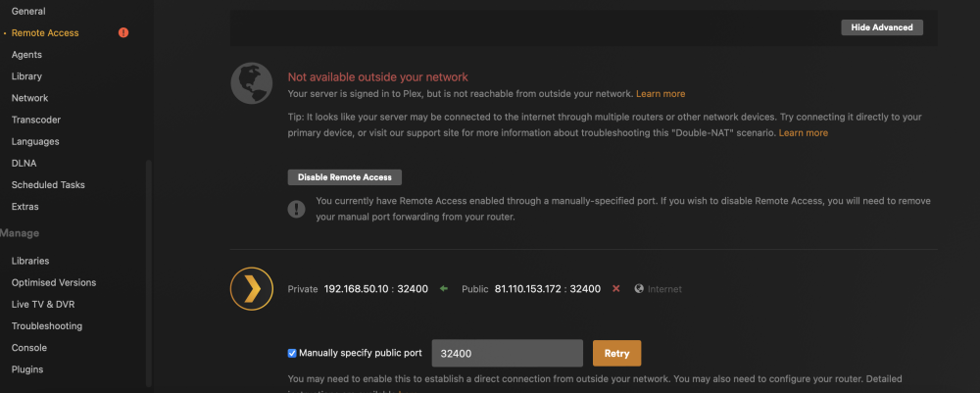Click the public IP 81.110.153.172
This screenshot has height=393, width=980.
529,289
